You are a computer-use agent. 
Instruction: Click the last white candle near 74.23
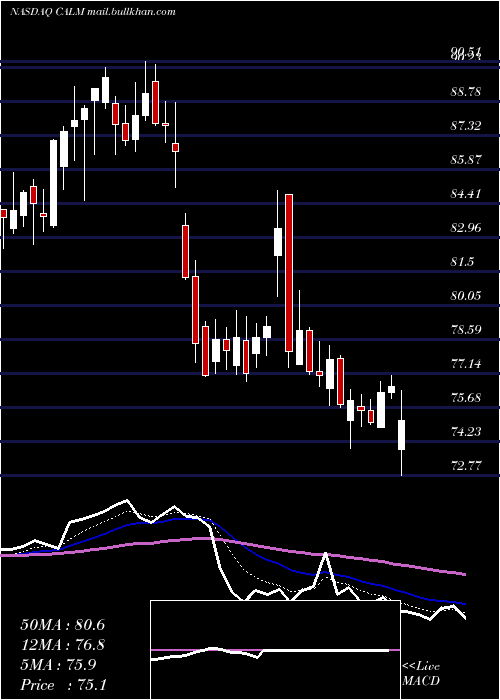point(401,435)
